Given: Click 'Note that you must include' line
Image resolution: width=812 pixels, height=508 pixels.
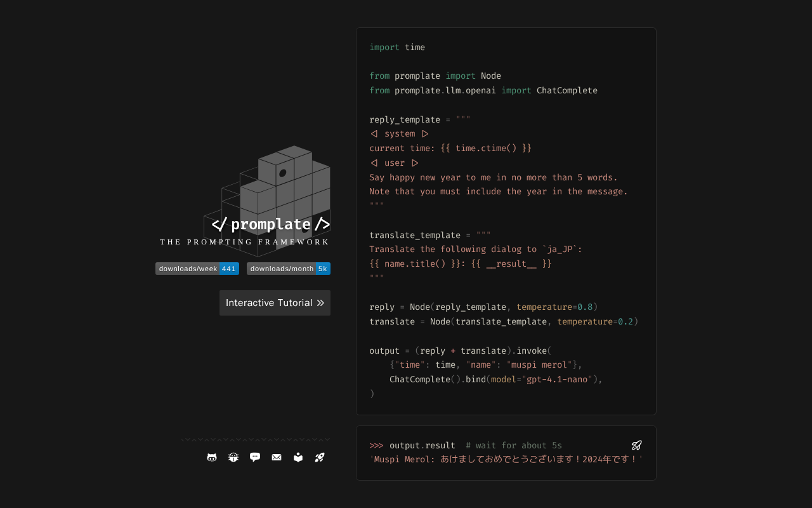Looking at the screenshot, I should (x=499, y=191).
